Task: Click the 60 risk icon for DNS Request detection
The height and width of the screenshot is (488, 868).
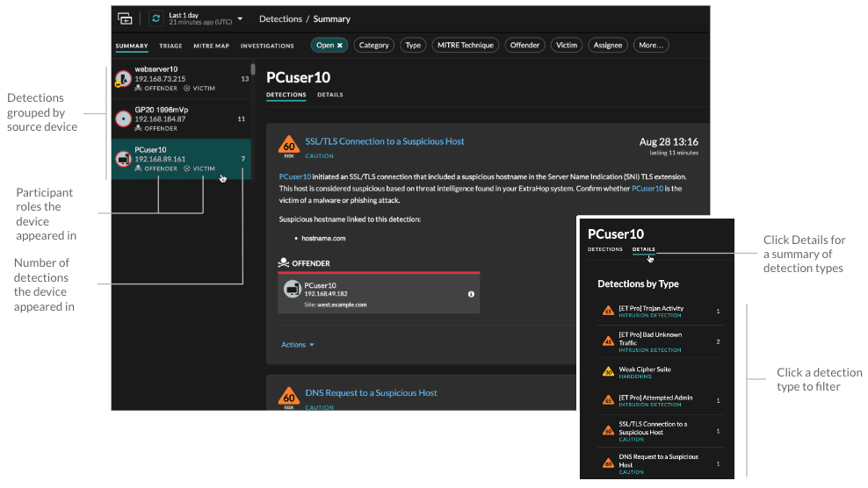Action: [x=288, y=396]
